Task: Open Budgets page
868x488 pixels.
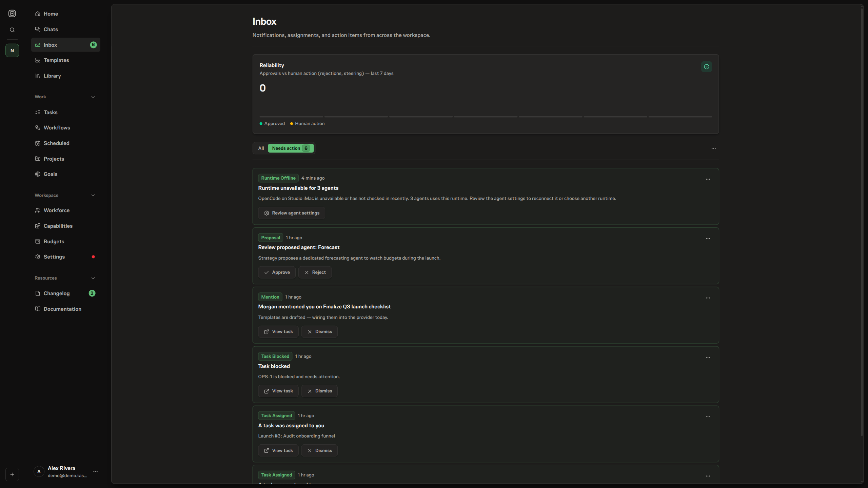Action: pos(66,242)
